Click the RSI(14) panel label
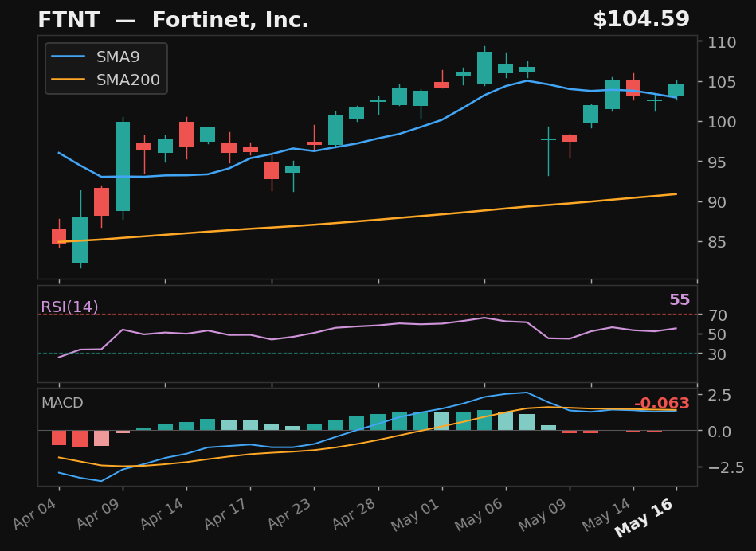Viewport: 756px width, 551px height. point(69,307)
